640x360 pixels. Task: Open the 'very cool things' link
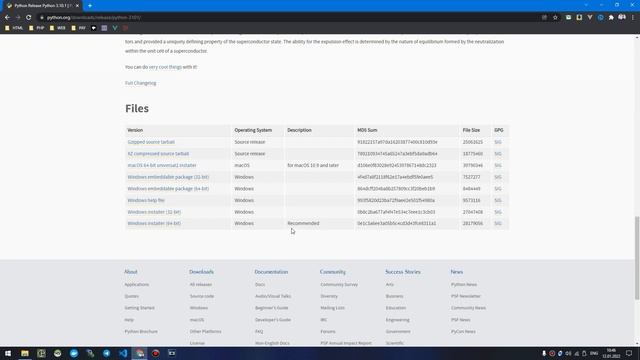(165, 67)
